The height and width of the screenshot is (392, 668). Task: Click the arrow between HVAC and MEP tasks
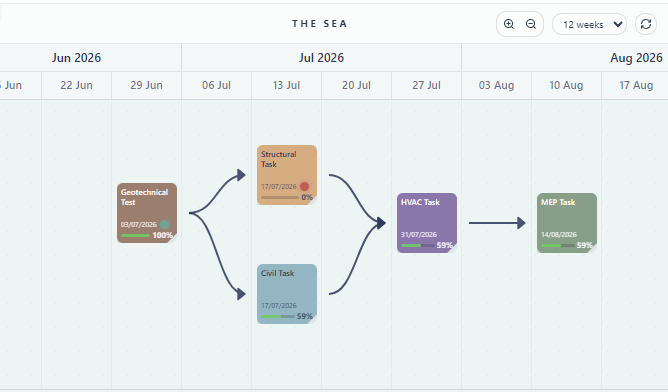[497, 223]
